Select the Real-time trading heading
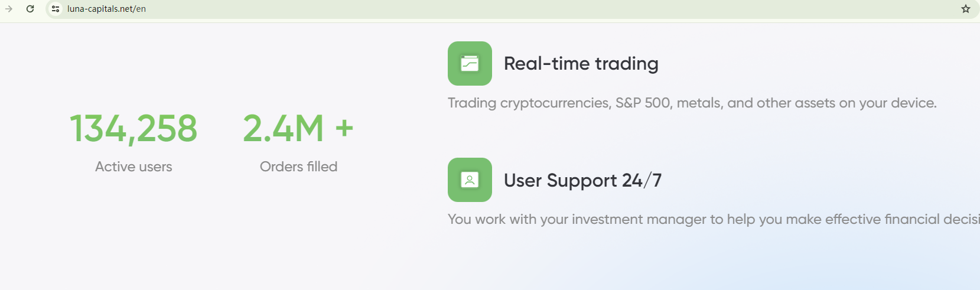The width and height of the screenshot is (980, 290). click(581, 63)
